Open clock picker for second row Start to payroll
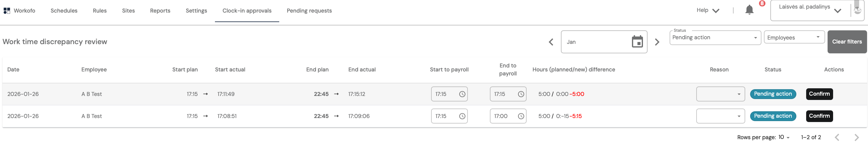The image size is (868, 145). coord(462,116)
